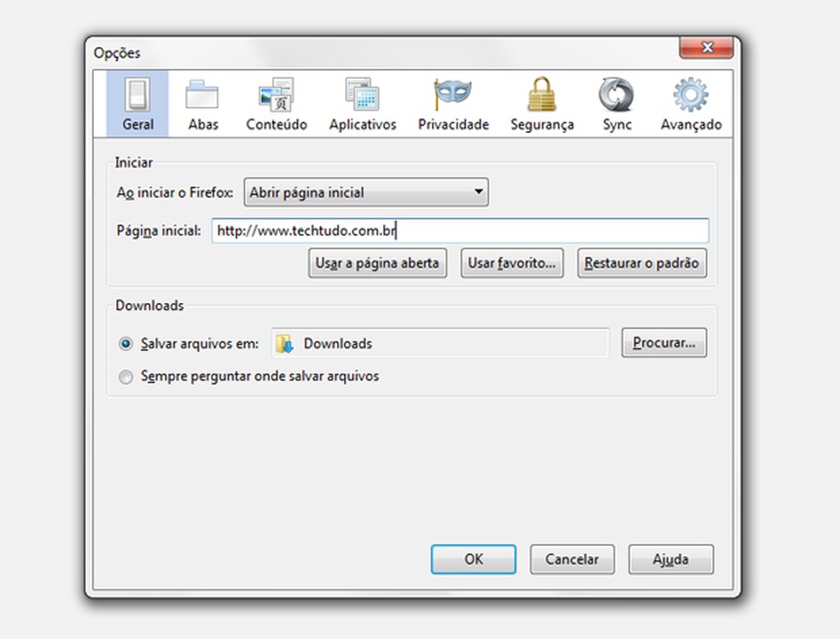Screen dimensions: 840x639
Task: Click the Downloads folder icon
Action: [x=284, y=344]
